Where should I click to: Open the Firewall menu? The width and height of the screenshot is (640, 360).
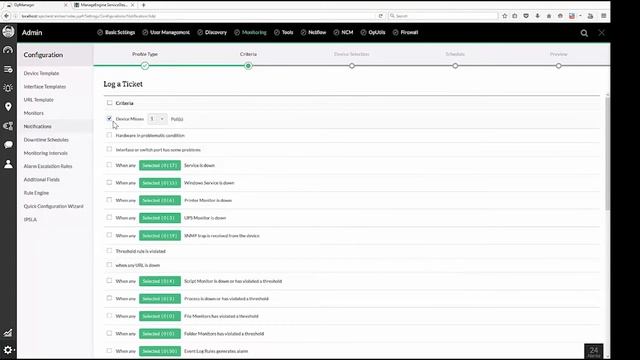point(405,32)
